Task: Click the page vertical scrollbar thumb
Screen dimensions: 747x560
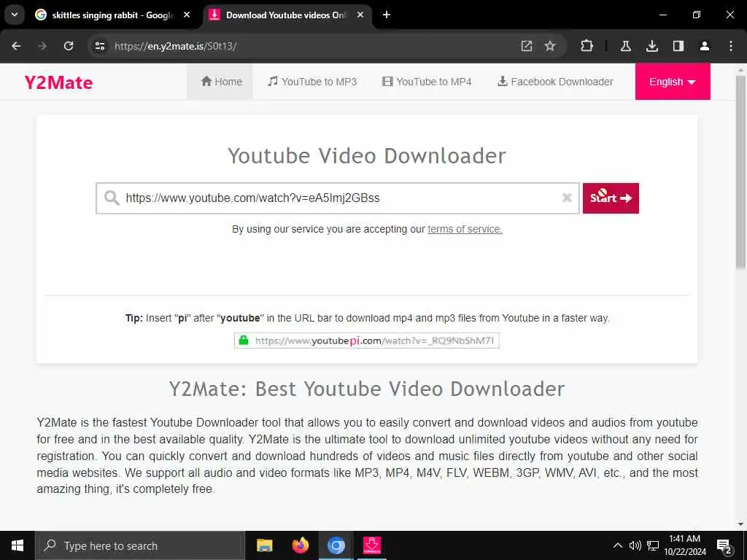Action: coord(740,171)
